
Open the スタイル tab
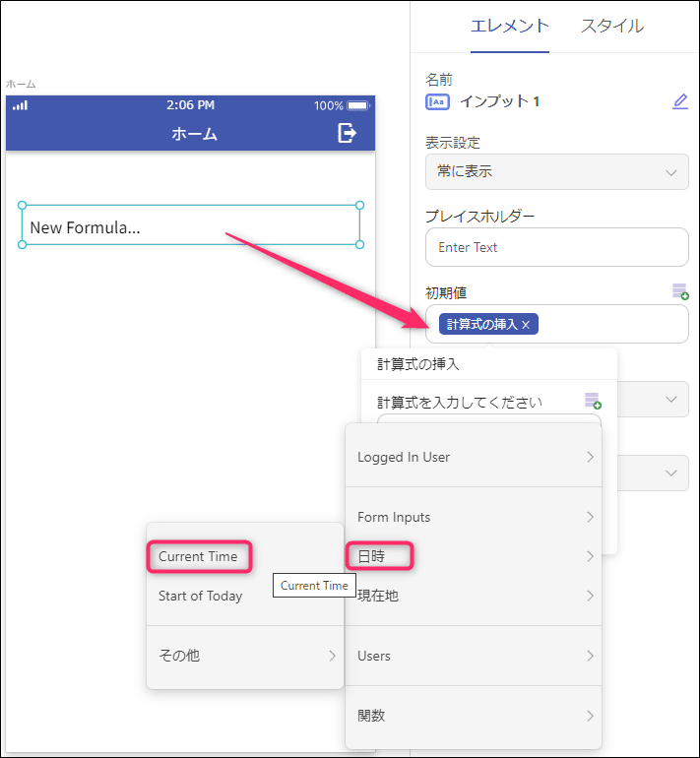(612, 27)
